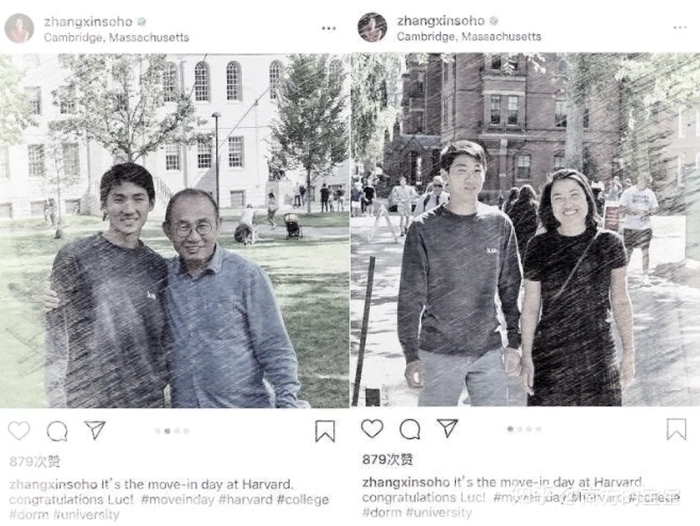
Task: Select the #harvard hashtag in left caption
Action: tap(246, 500)
